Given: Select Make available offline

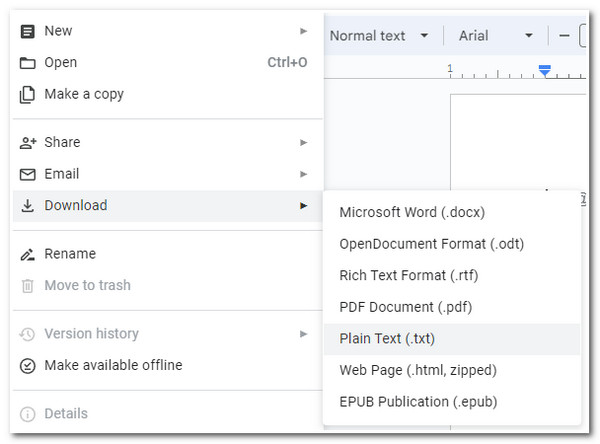Looking at the screenshot, I should [x=168, y=366].
